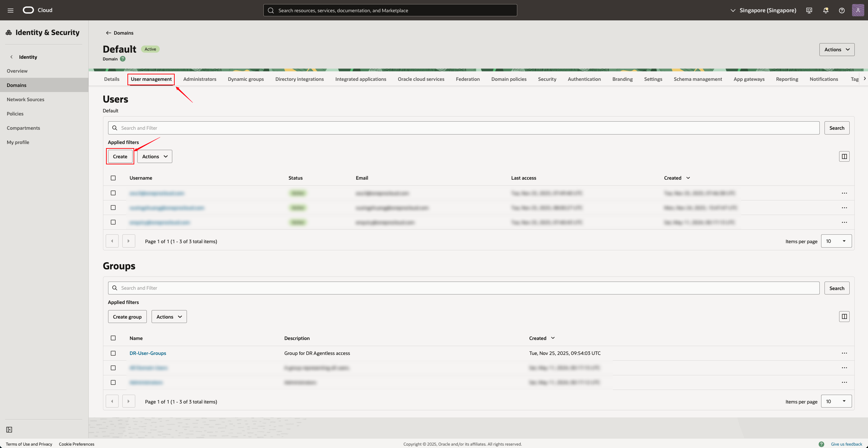Open the DR-User-Groups link
Screen dimensions: 868x448
pos(148,353)
